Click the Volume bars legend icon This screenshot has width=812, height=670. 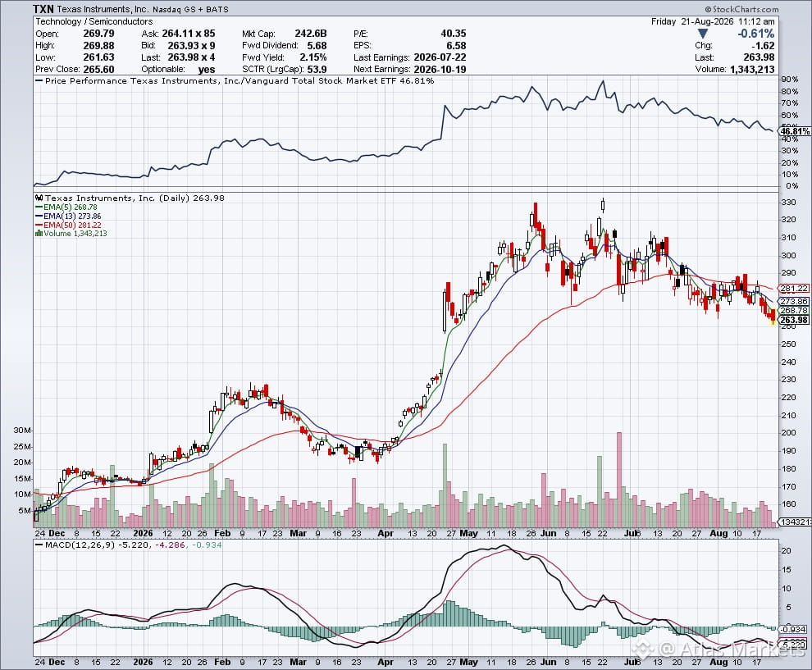39,234
